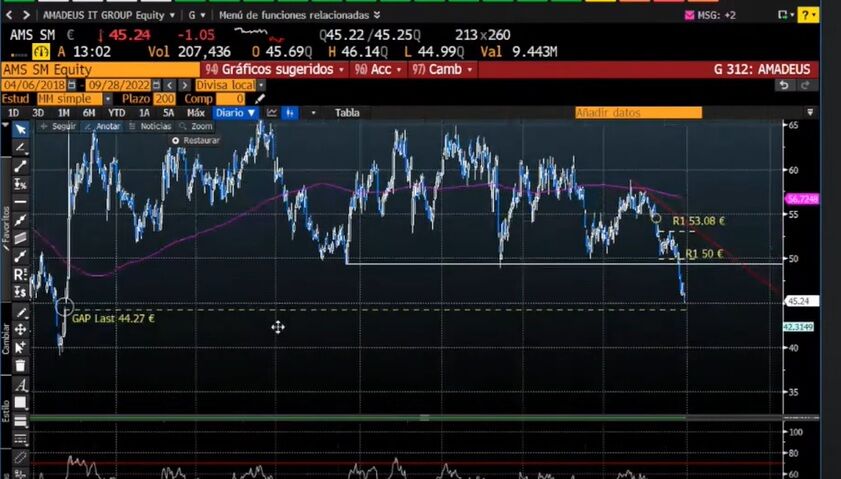Click the edit study pencil icon
This screenshot has width=841, height=479.
click(x=260, y=99)
